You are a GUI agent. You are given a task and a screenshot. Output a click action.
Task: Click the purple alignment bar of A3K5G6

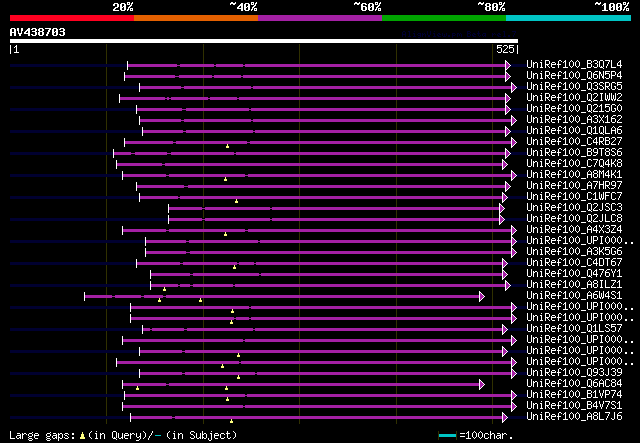pos(330,252)
